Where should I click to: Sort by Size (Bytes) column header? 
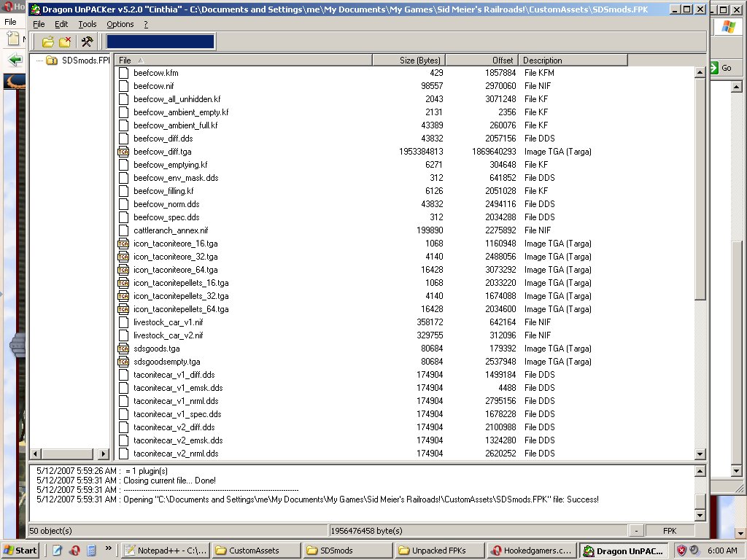click(x=409, y=61)
